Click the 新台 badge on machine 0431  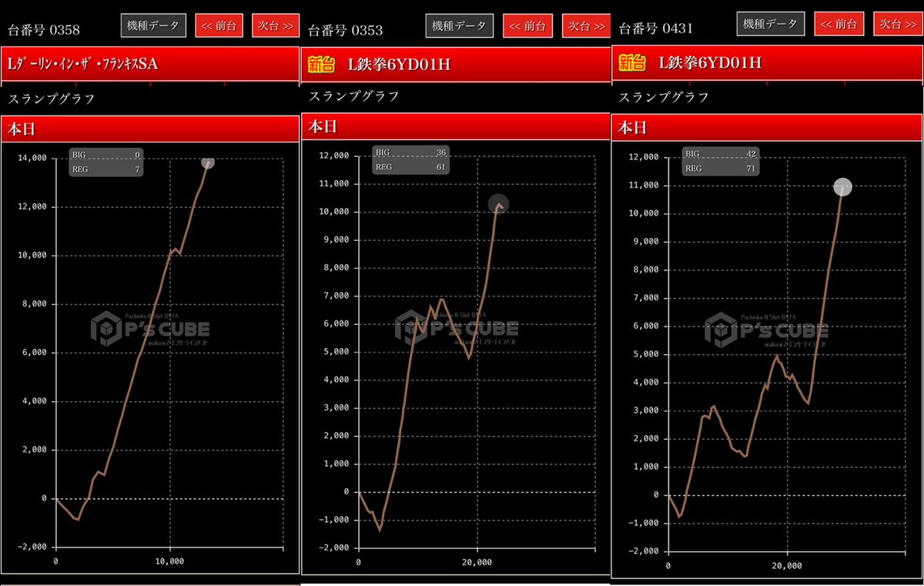click(x=634, y=63)
